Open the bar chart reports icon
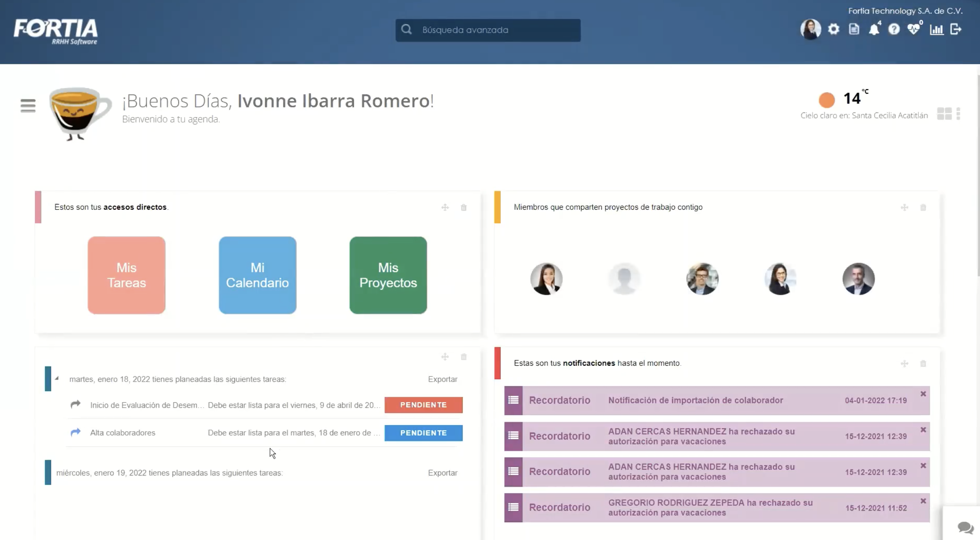This screenshot has width=980, height=540. tap(936, 29)
